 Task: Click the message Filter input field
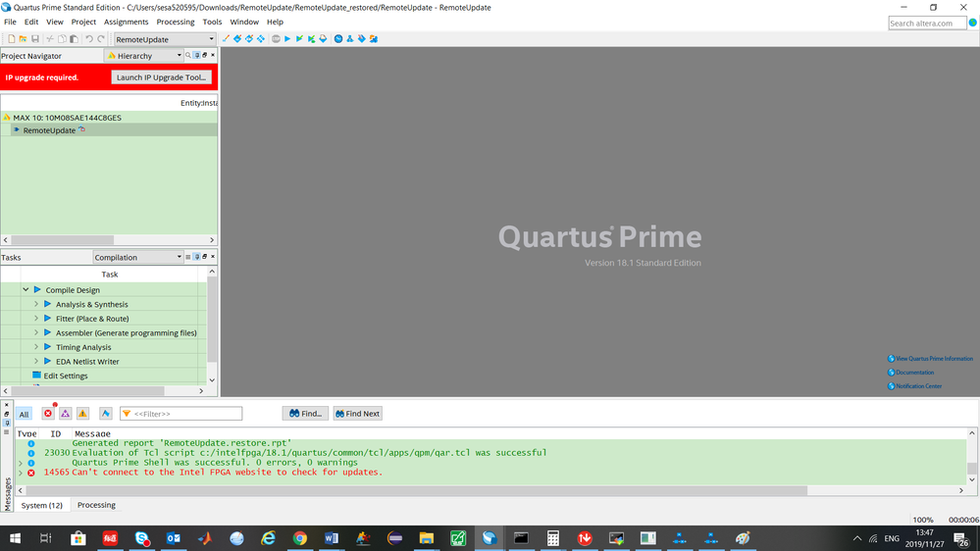181,414
